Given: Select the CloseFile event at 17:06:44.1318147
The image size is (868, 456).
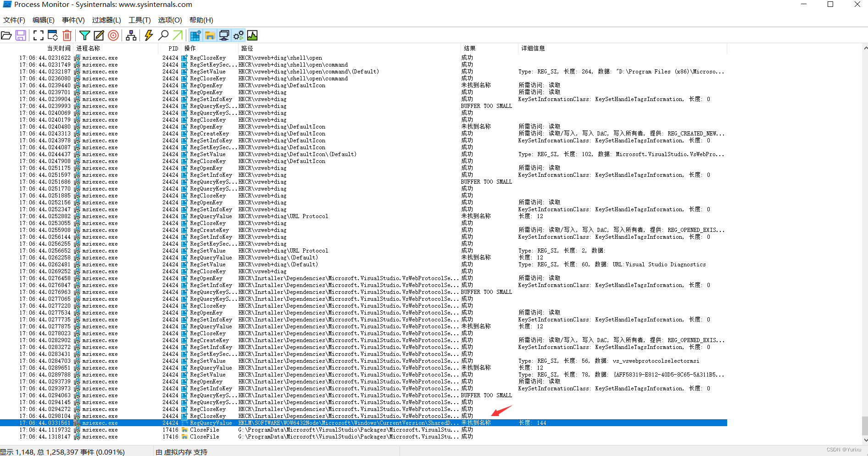Looking at the screenshot, I should click(x=363, y=437).
